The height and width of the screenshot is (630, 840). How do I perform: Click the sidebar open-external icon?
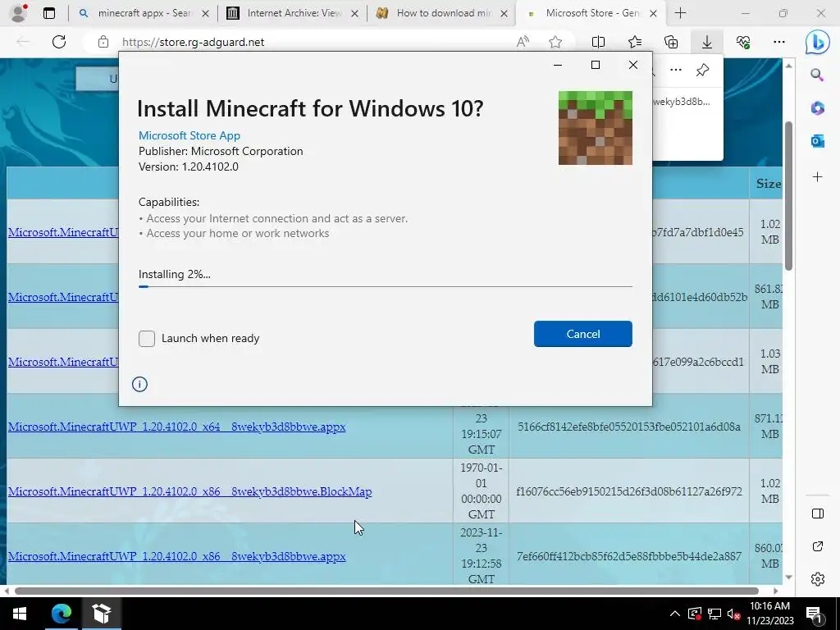(818, 546)
